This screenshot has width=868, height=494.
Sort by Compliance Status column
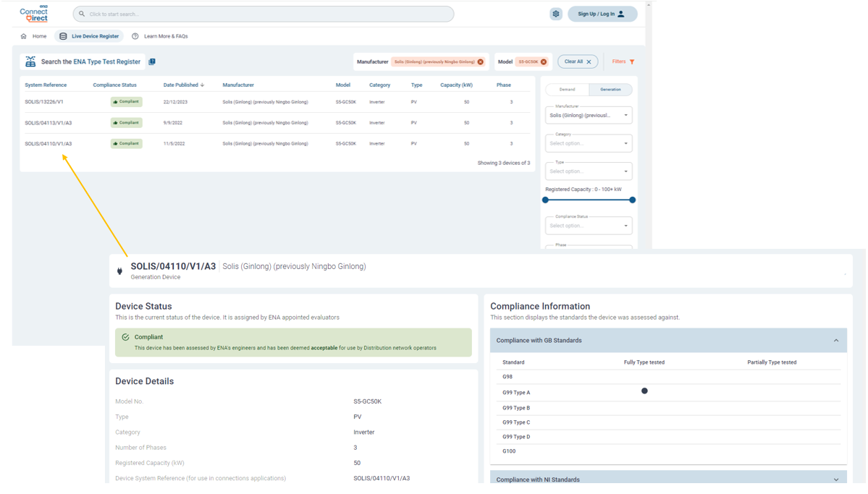[x=114, y=85]
